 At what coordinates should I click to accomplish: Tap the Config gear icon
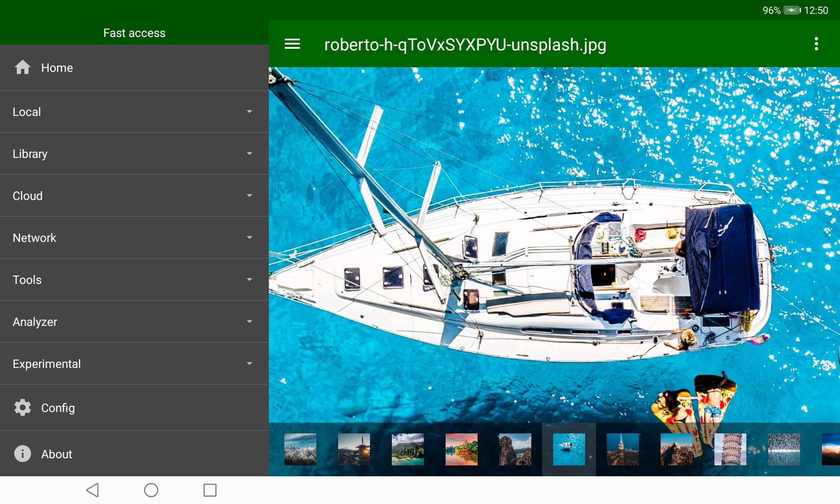[x=23, y=407]
